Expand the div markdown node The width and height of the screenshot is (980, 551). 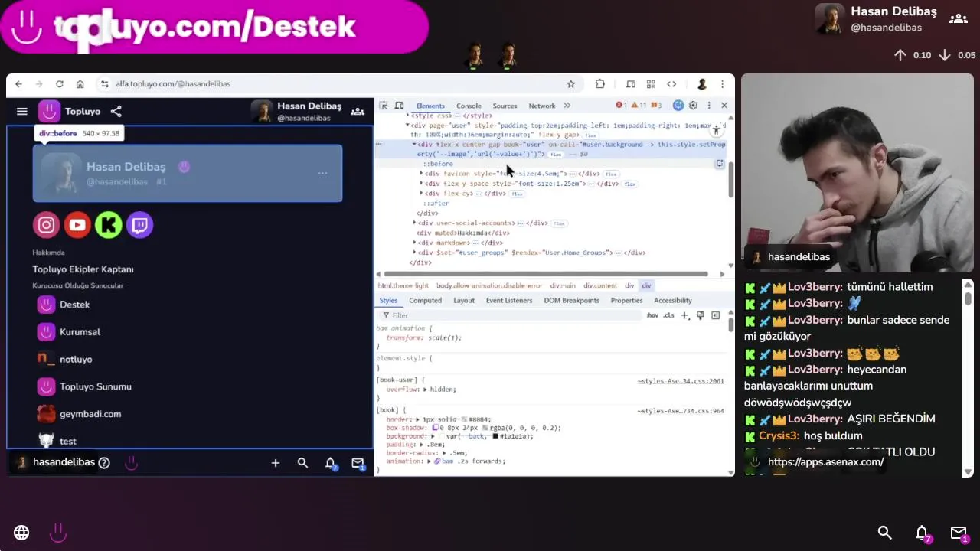tap(414, 243)
